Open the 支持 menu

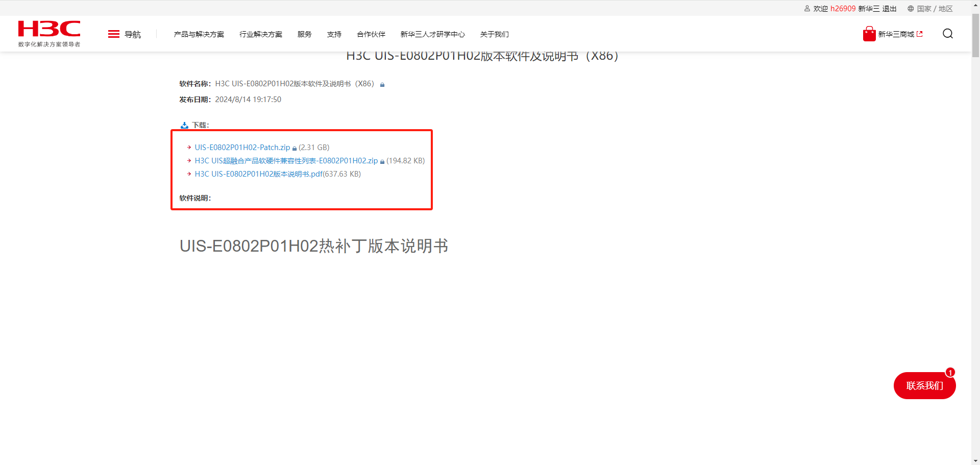[x=334, y=34]
